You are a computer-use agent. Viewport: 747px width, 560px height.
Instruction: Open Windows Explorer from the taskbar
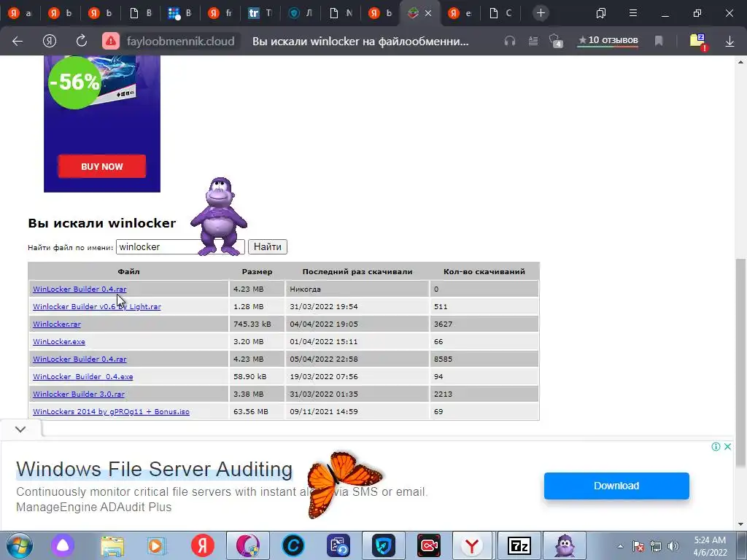[112, 545]
